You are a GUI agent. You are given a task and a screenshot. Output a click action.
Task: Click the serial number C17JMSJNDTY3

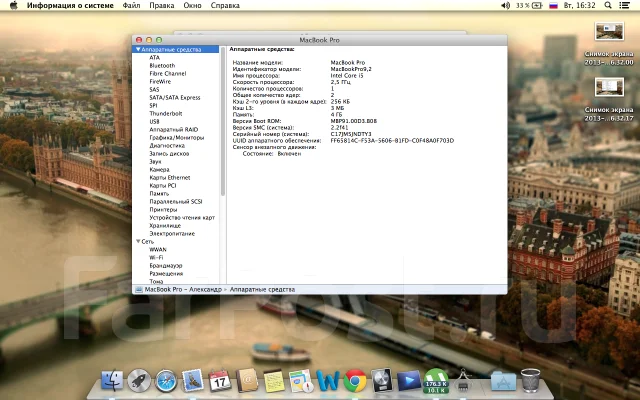pos(351,134)
